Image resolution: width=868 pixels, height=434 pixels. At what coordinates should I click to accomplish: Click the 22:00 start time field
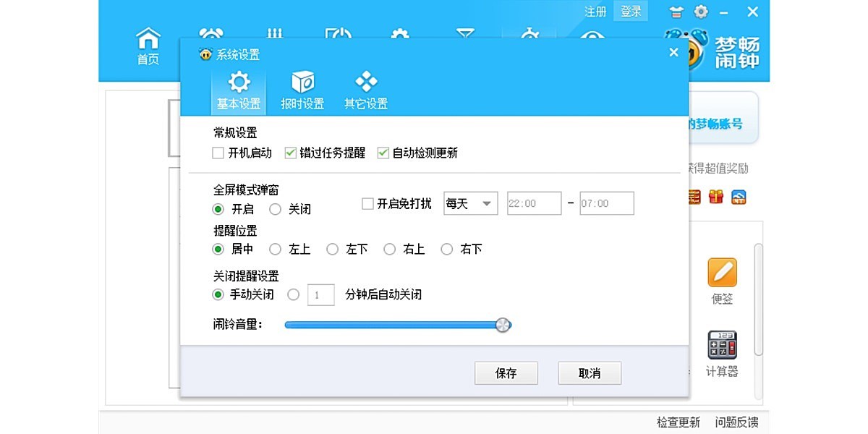(x=534, y=203)
